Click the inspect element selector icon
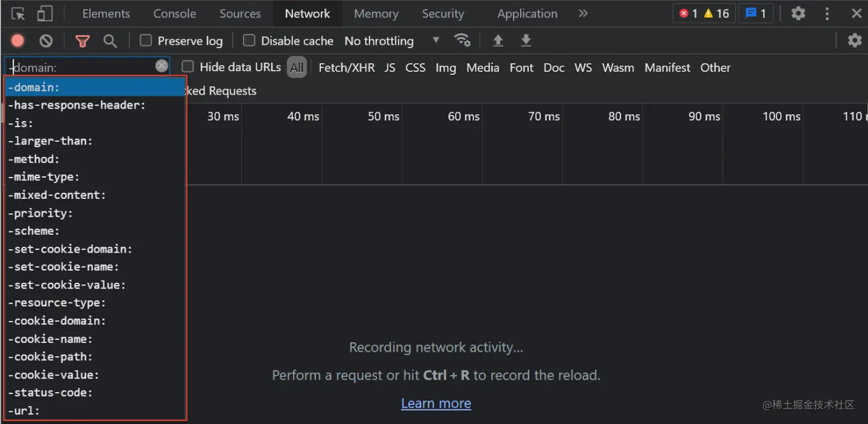 (18, 14)
